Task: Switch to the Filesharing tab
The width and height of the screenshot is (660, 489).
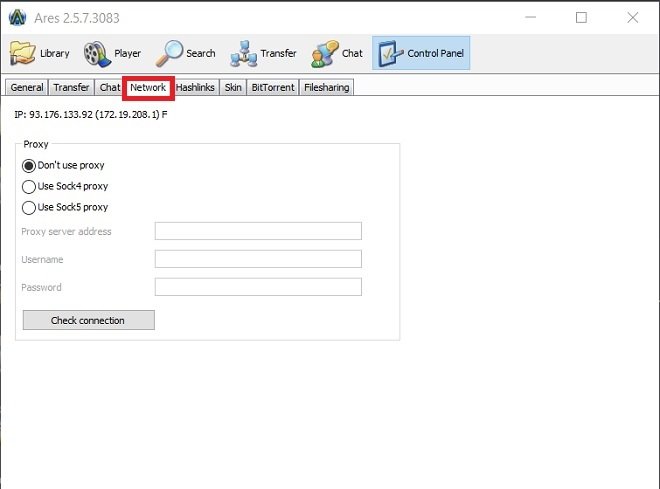Action: 327,88
